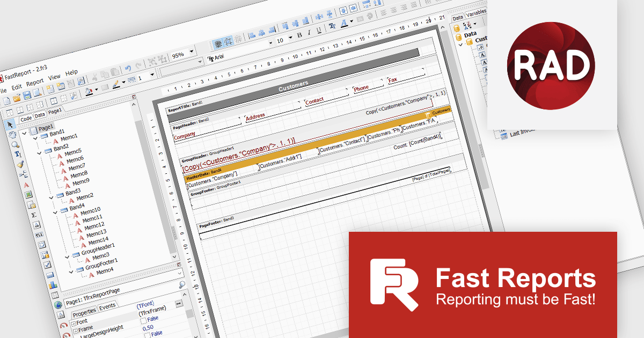
Task: Select the Hand tool in the left toolbar
Action: coord(12,135)
